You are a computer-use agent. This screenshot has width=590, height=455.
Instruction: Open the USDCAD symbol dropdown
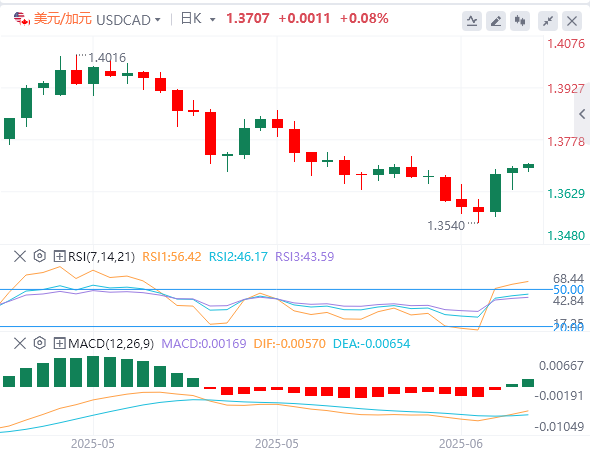[128, 20]
